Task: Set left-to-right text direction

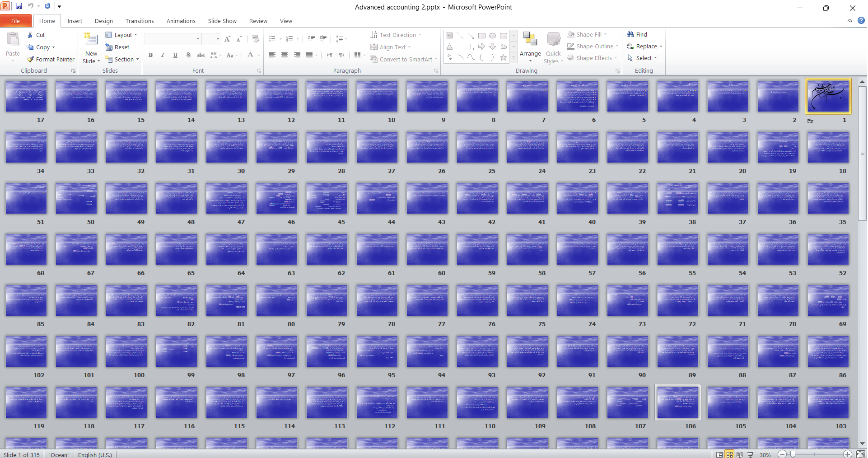Action: coord(330,55)
